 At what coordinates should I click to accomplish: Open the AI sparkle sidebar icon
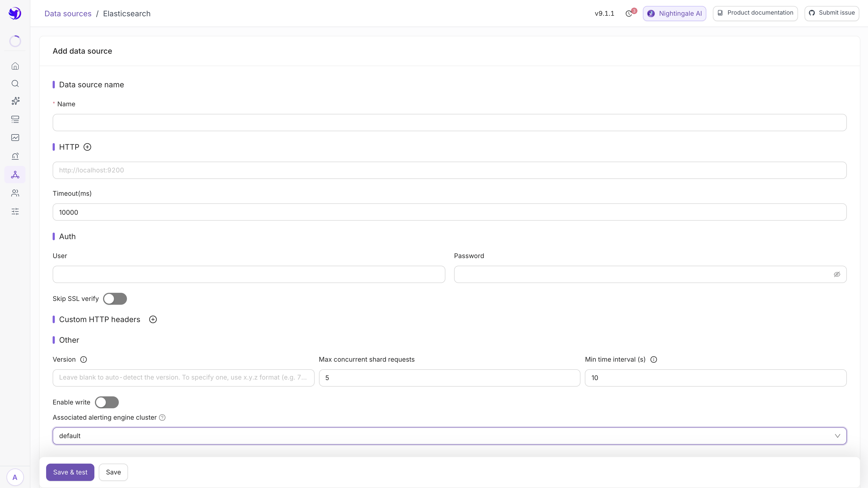click(x=15, y=101)
